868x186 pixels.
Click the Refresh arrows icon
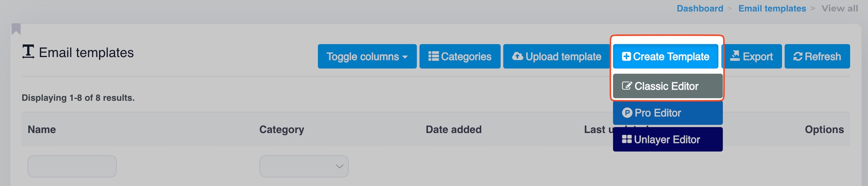798,56
